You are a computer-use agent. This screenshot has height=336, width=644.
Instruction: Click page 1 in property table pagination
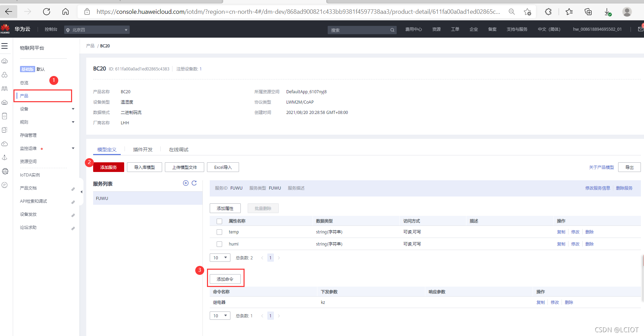[x=270, y=258]
